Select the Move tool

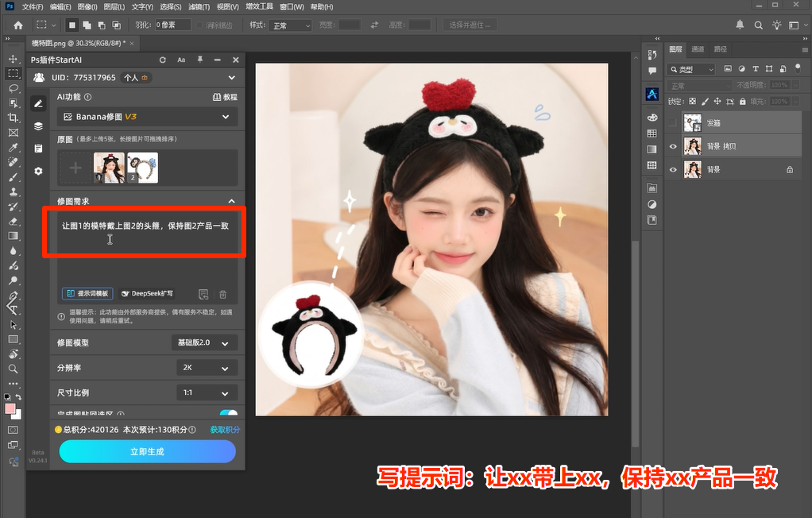[14, 59]
